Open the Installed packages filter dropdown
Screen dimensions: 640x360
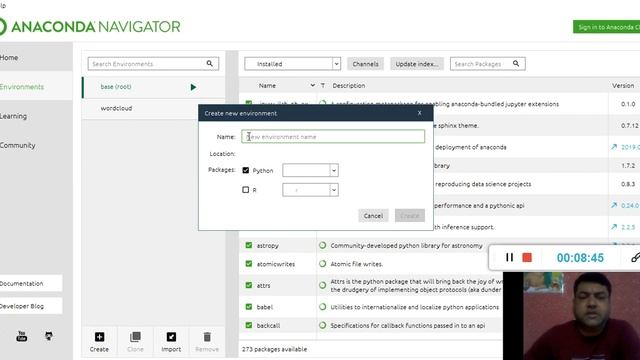tap(292, 64)
